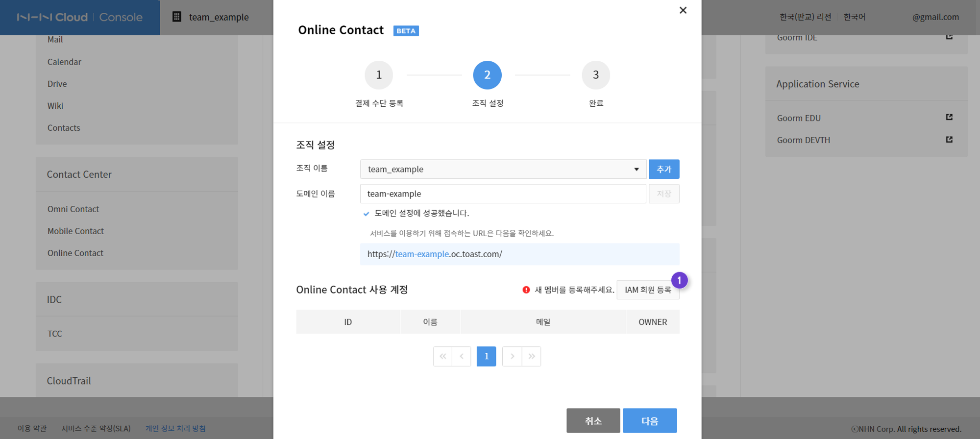This screenshot has height=439, width=980.
Task: Select page 1 in the pagination
Action: point(487,356)
